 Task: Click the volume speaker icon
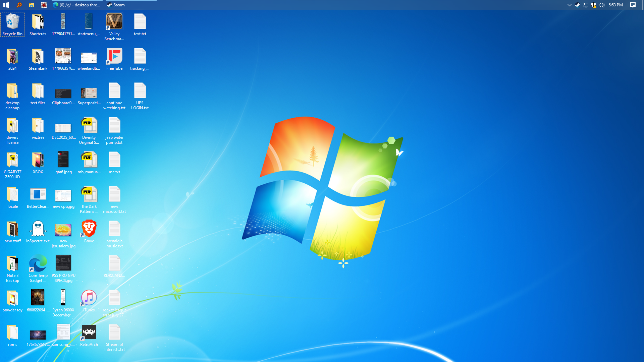(x=602, y=5)
